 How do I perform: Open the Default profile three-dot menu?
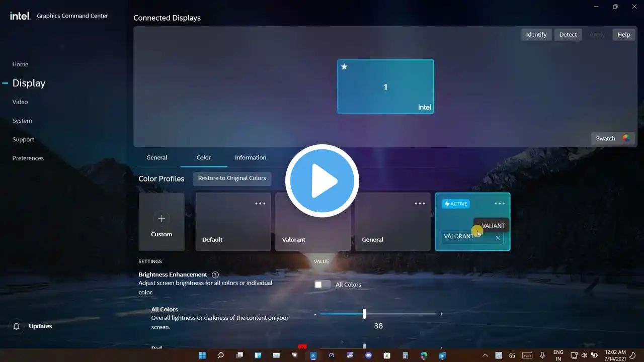coord(260,204)
